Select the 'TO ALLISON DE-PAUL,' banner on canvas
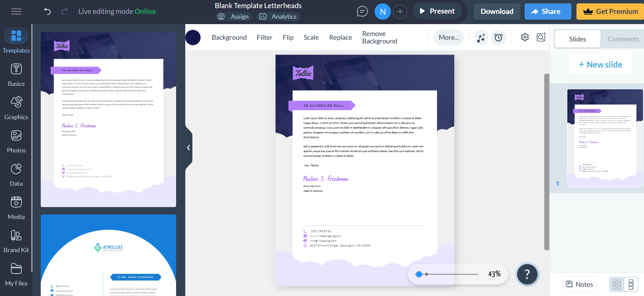644x296 pixels. (322, 106)
